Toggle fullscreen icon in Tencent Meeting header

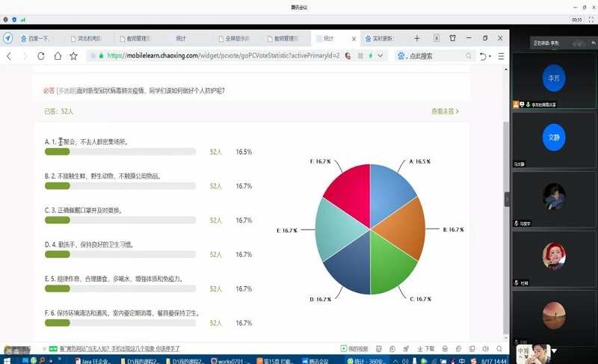coord(591,19)
